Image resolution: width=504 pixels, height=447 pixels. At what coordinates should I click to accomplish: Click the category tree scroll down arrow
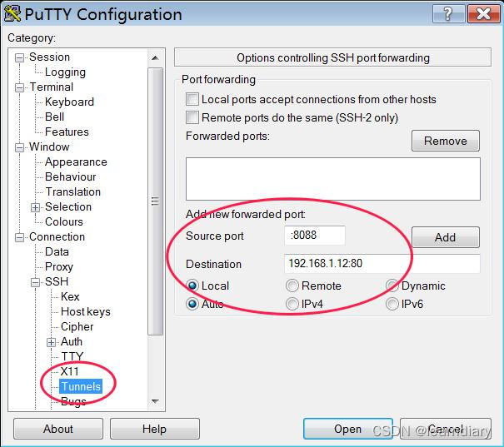pyautogui.click(x=155, y=401)
